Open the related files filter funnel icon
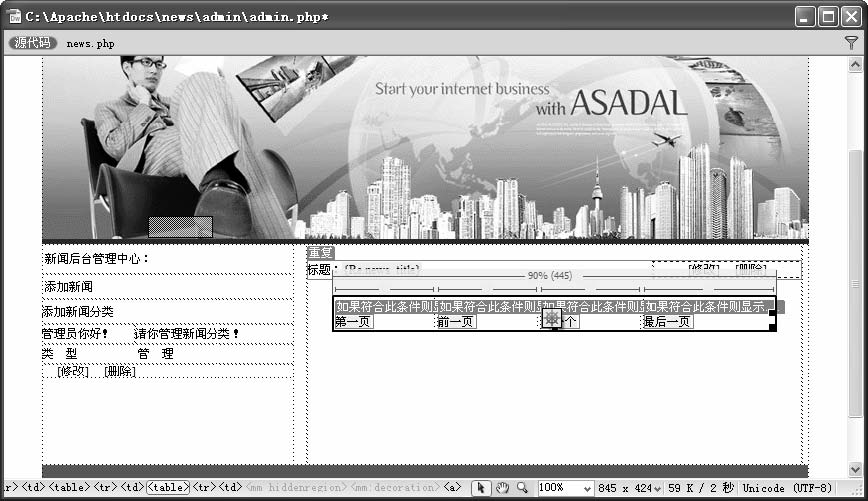This screenshot has width=868, height=501. [x=851, y=43]
